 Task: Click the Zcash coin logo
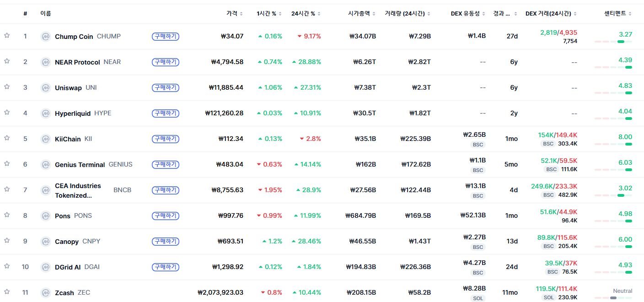(45, 293)
